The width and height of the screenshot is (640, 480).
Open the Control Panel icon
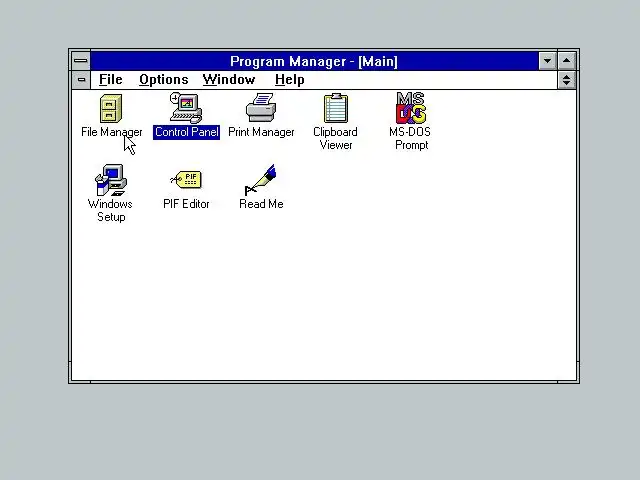pyautogui.click(x=186, y=108)
